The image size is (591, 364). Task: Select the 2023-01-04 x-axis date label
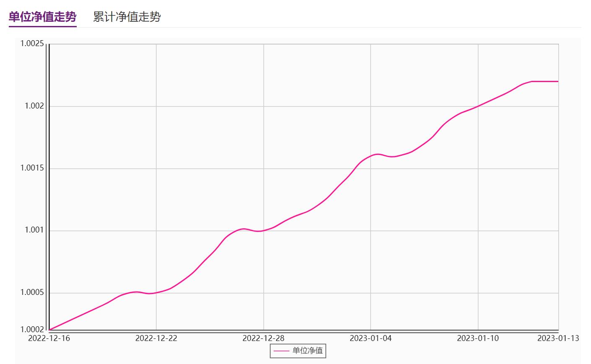tap(371, 338)
